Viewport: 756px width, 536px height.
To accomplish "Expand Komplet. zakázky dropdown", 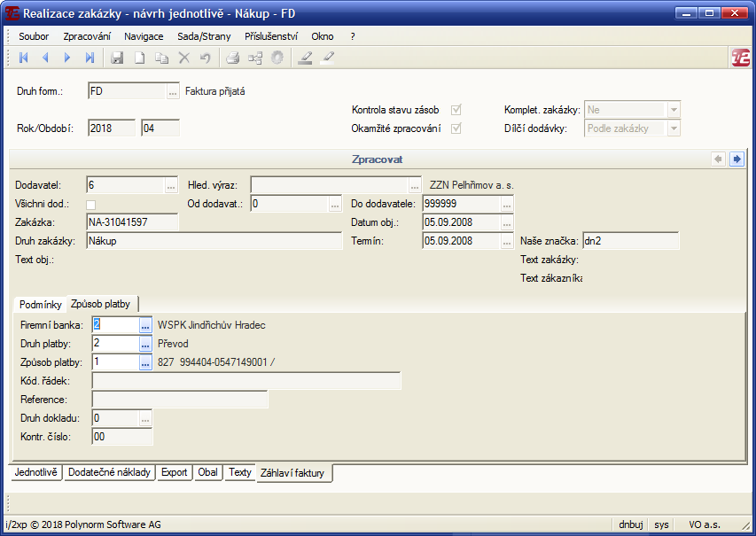I will tap(674, 110).
